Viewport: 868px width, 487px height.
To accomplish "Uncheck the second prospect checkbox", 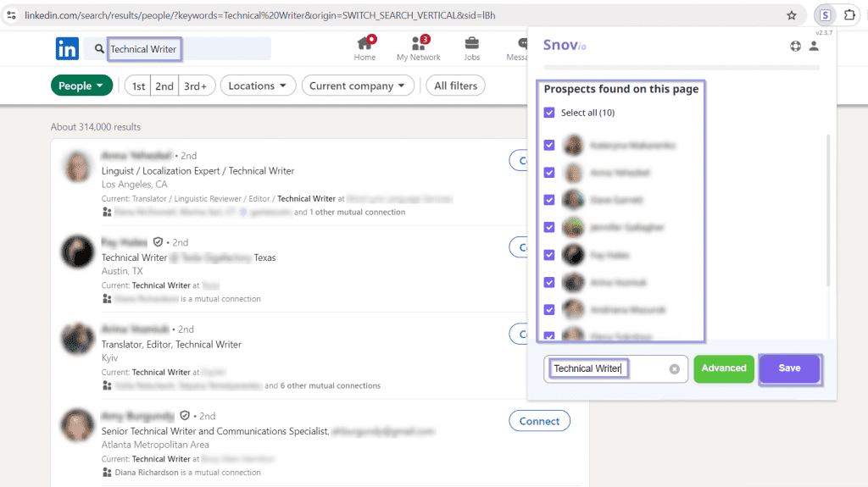I will point(549,173).
